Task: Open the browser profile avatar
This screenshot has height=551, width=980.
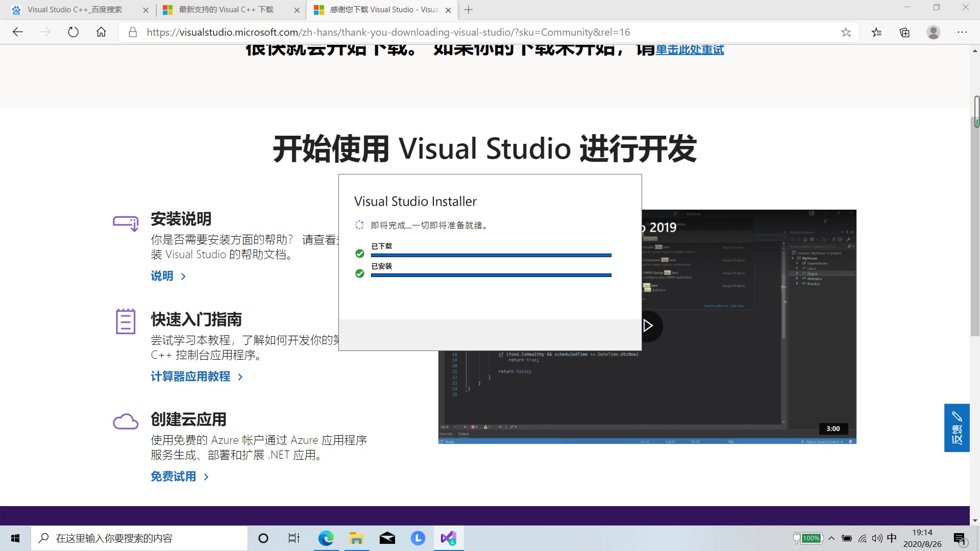Action: pos(934,32)
